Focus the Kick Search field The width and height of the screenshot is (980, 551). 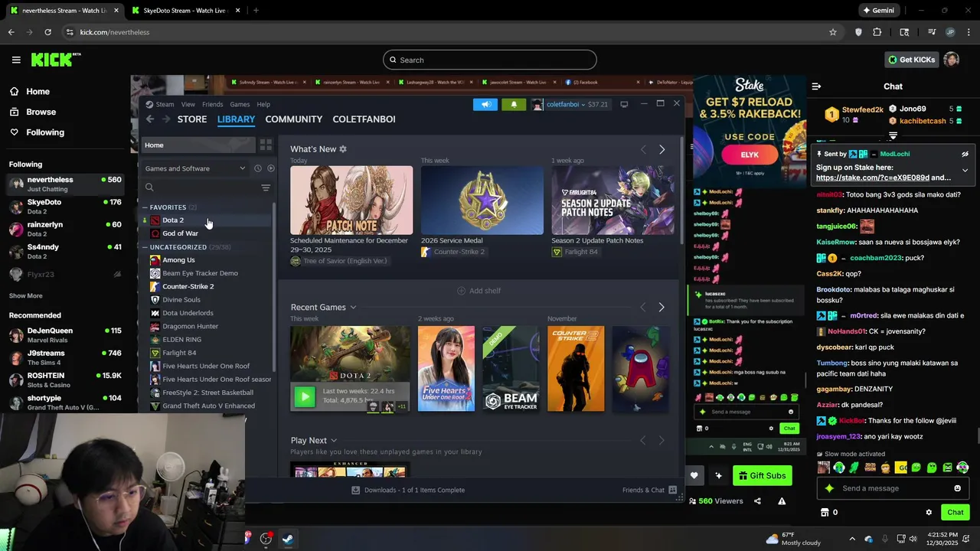(489, 60)
